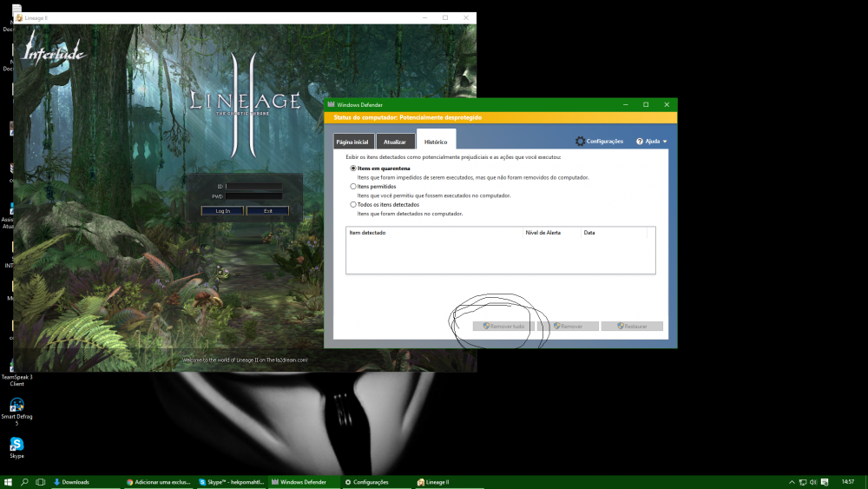
Task: Click the ID input field in Lineage II
Action: [253, 186]
